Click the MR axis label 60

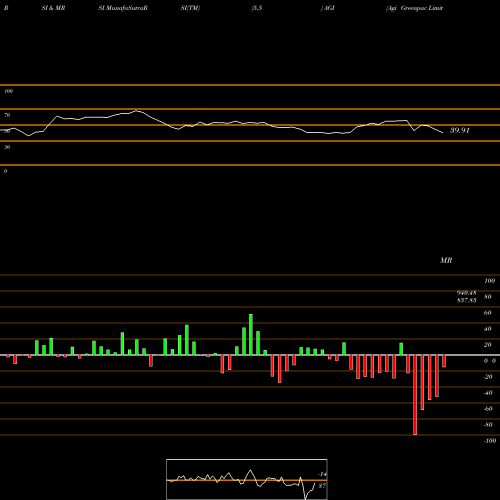pyautogui.click(x=488, y=313)
